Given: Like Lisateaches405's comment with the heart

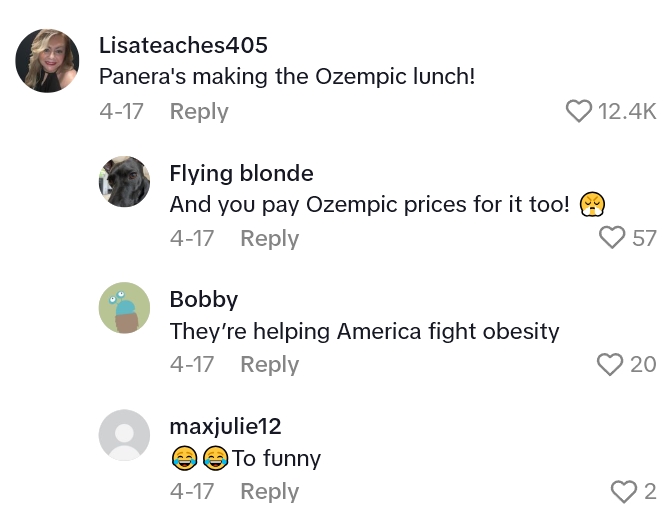Looking at the screenshot, I should click(x=579, y=112).
